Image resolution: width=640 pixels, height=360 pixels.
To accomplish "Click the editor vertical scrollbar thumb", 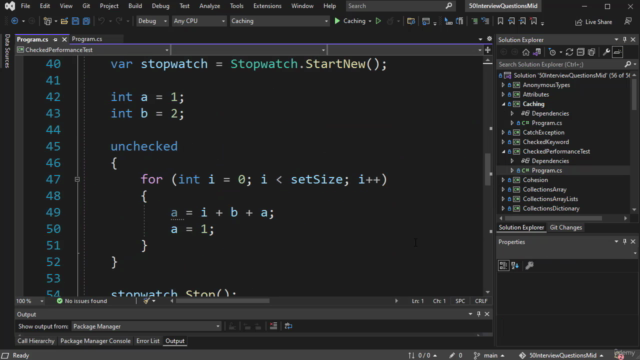I will coord(488,169).
